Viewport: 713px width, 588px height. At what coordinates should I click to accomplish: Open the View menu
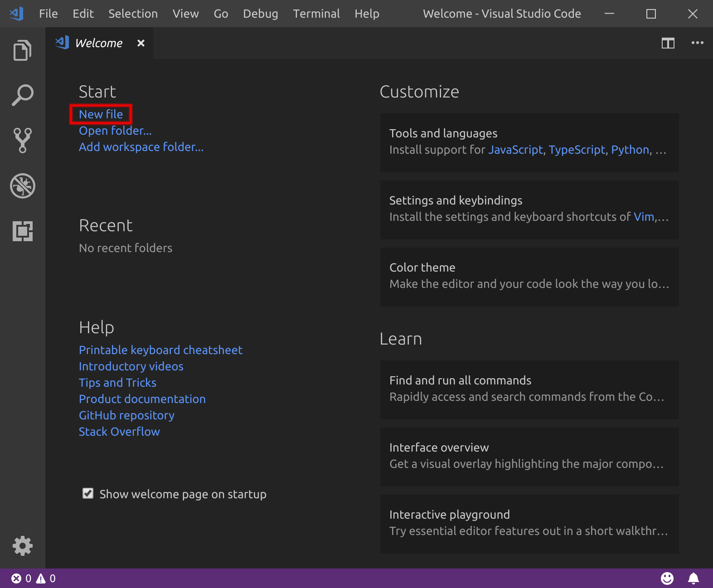pyautogui.click(x=186, y=14)
